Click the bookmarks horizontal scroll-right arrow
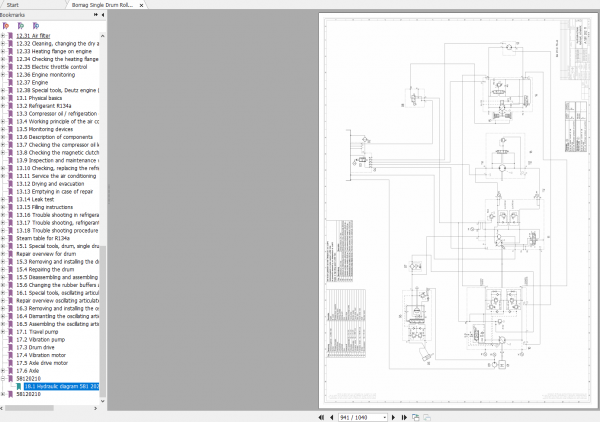This screenshot has height=422, width=600. (96, 408)
